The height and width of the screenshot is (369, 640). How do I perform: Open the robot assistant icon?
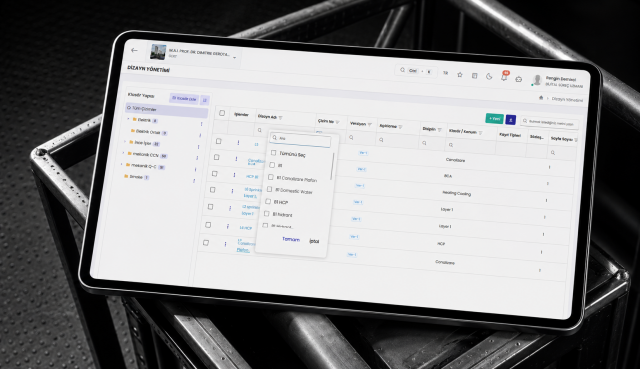click(x=518, y=79)
